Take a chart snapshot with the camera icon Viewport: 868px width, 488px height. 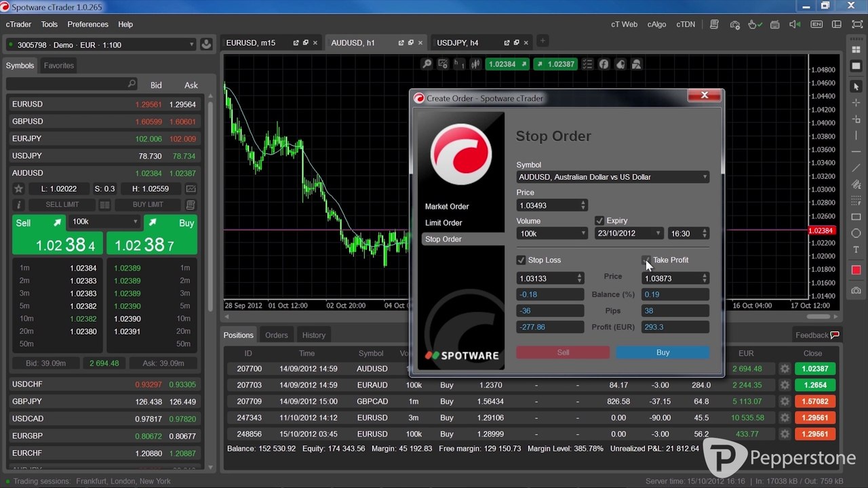point(856,290)
